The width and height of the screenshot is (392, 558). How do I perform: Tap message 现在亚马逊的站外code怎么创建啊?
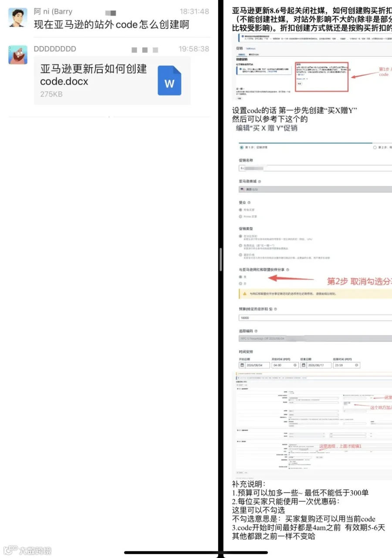click(x=112, y=25)
